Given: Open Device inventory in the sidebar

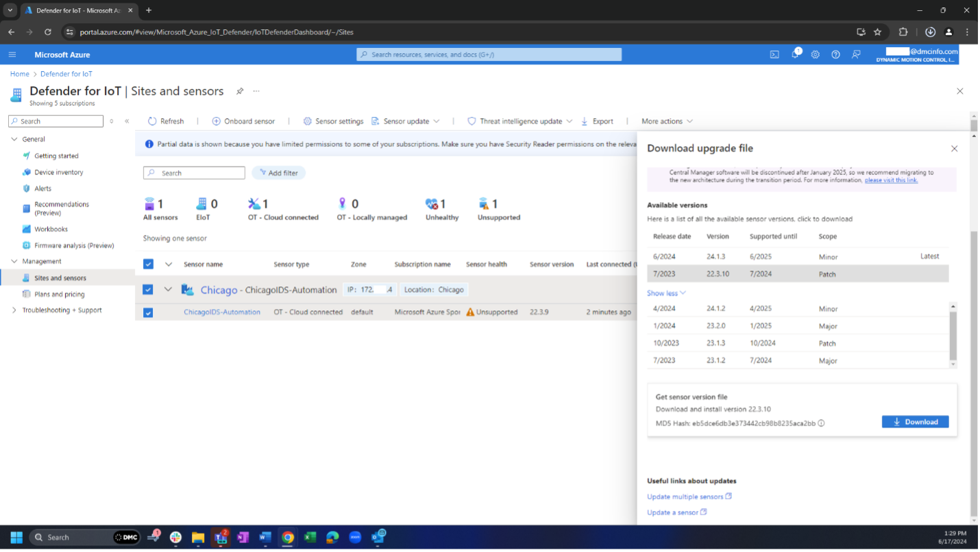Looking at the screenshot, I should click(59, 173).
